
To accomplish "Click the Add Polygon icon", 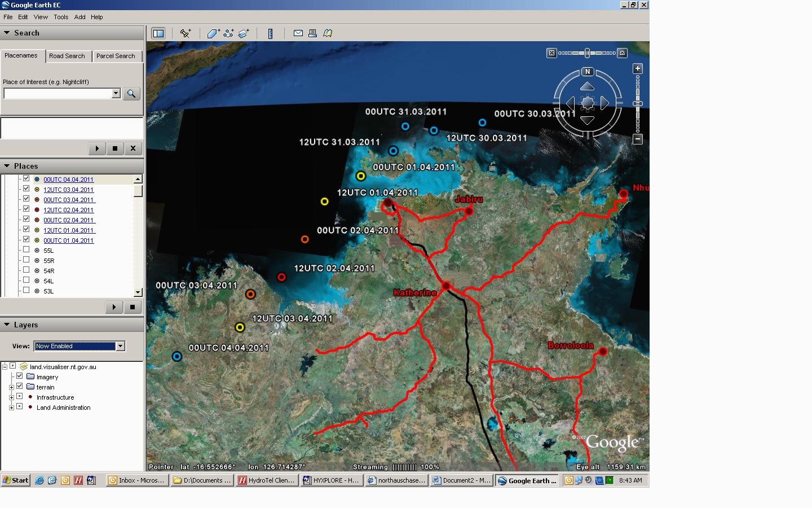I will pos(213,33).
